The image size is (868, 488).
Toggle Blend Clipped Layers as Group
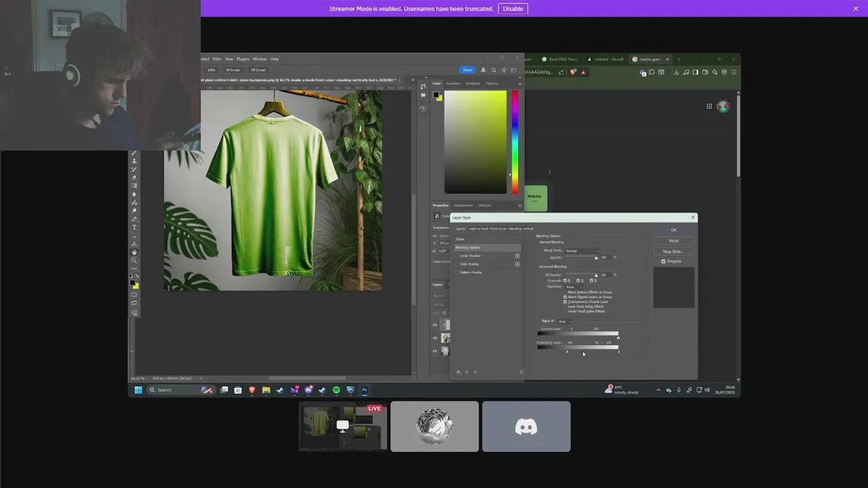[565, 297]
